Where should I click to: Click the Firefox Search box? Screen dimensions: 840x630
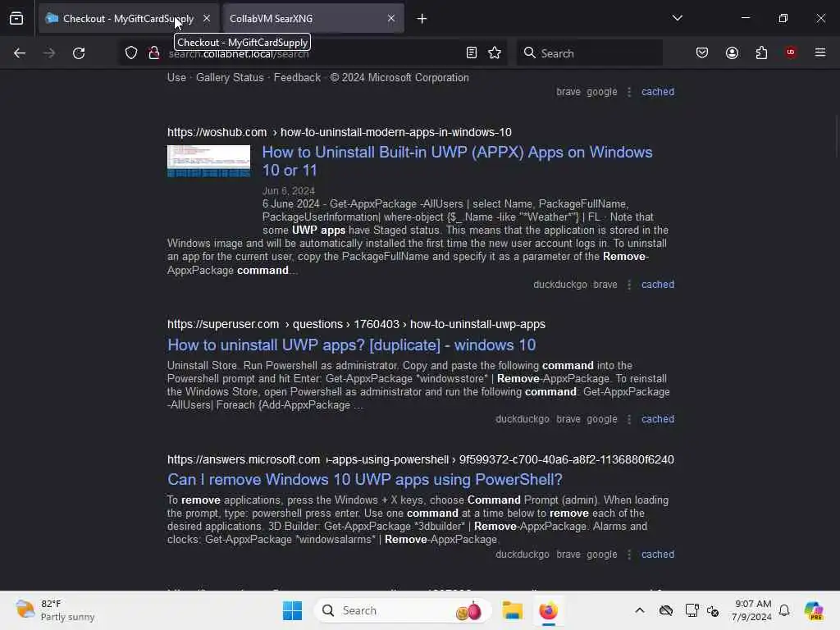pos(589,53)
